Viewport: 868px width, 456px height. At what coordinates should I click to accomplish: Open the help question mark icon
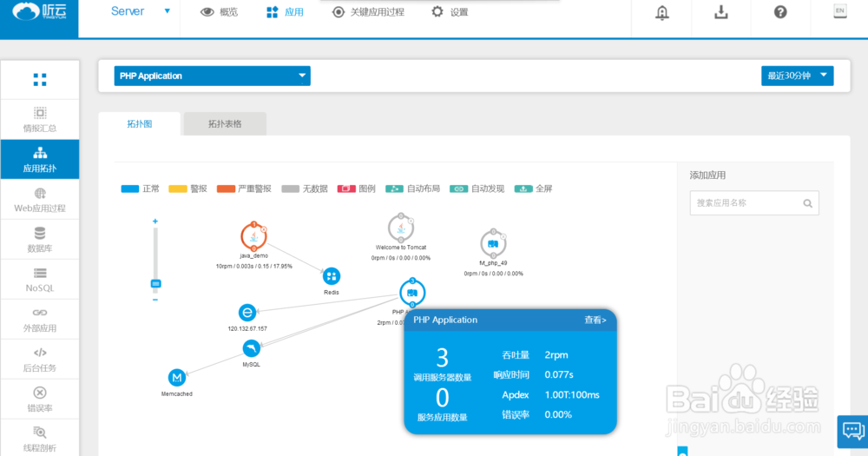tap(780, 11)
